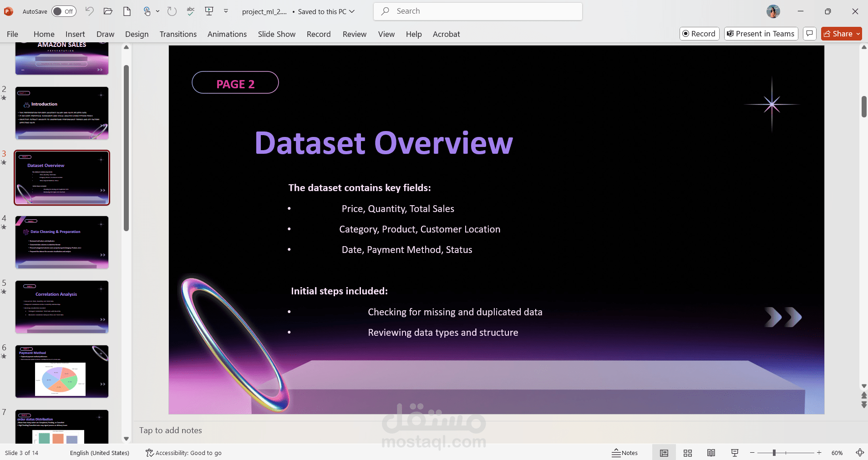Expand the Saved to this PC dropdown
Image resolution: width=868 pixels, height=460 pixels.
coord(352,11)
